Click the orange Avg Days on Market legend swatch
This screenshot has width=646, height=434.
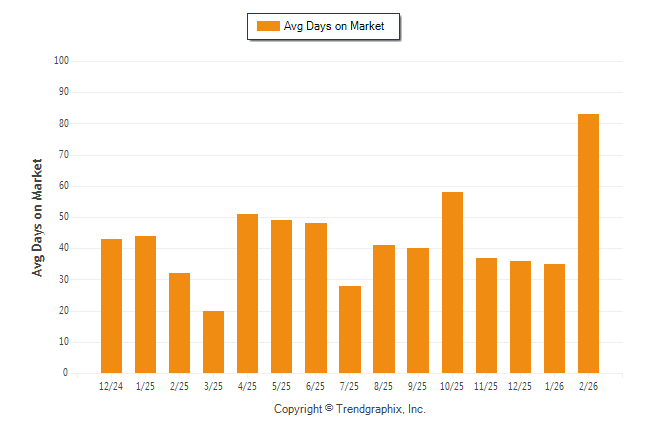click(x=268, y=26)
